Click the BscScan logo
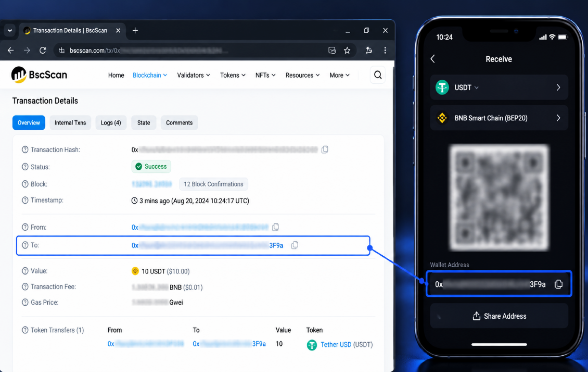Screen dimensions: 588x375 [39, 74]
